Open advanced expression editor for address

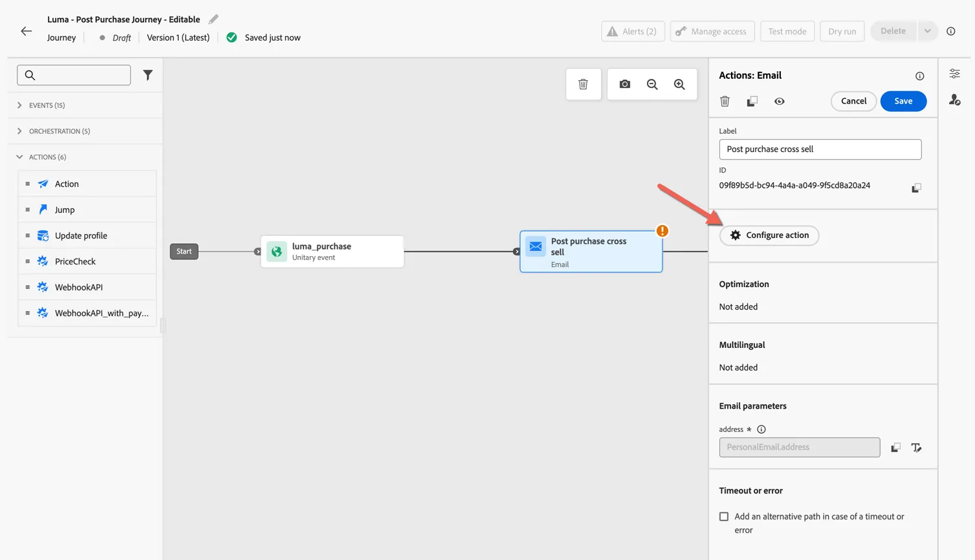(916, 447)
